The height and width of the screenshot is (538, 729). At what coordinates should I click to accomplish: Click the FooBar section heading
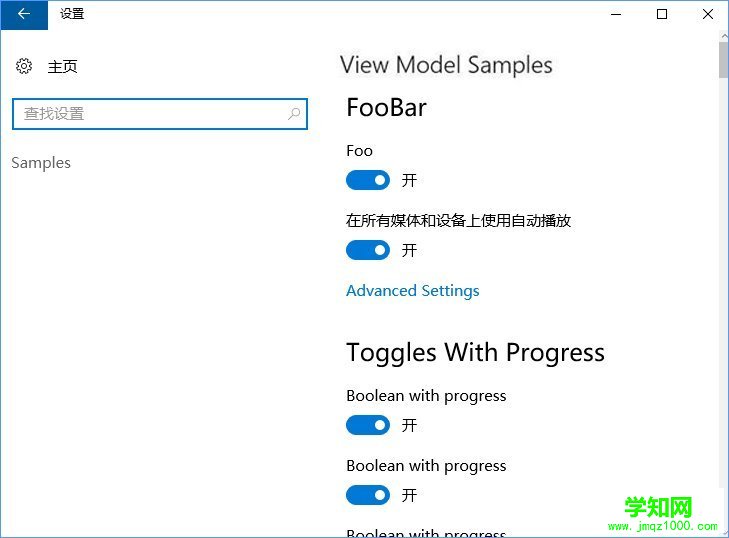386,108
